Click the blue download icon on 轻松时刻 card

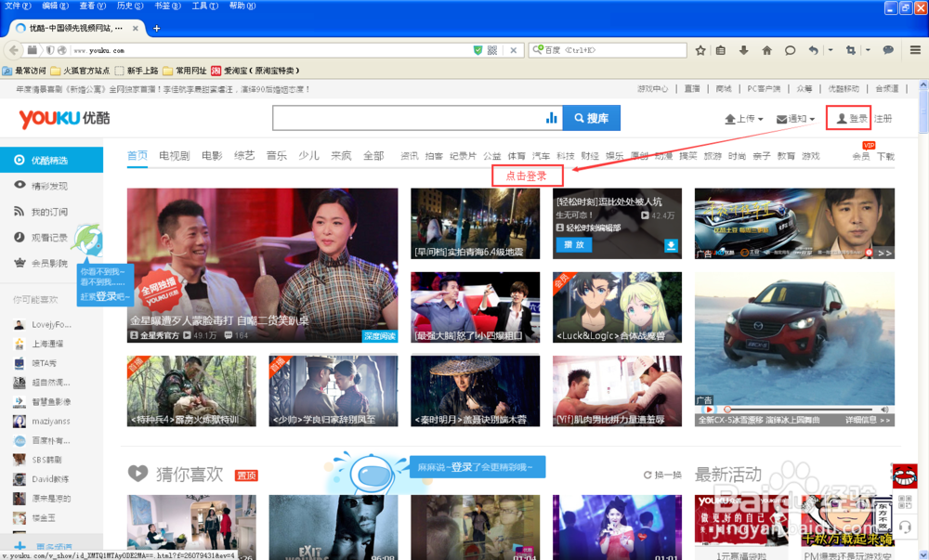click(671, 245)
